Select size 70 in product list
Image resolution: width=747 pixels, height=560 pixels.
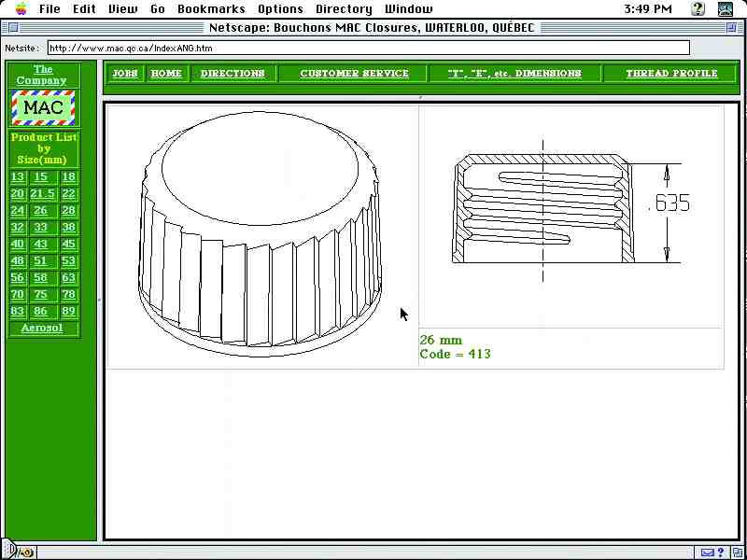[x=18, y=295]
